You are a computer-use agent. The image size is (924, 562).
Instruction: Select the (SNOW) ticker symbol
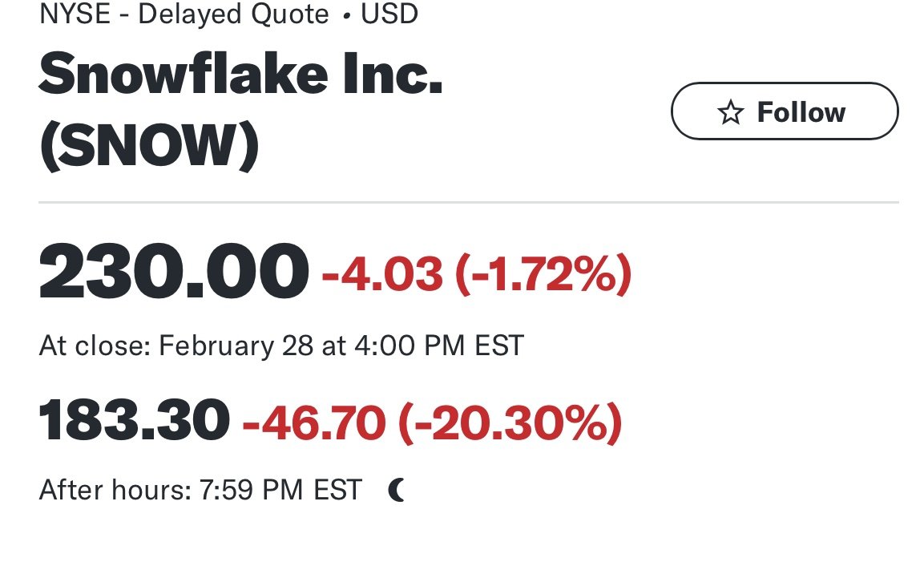149,146
